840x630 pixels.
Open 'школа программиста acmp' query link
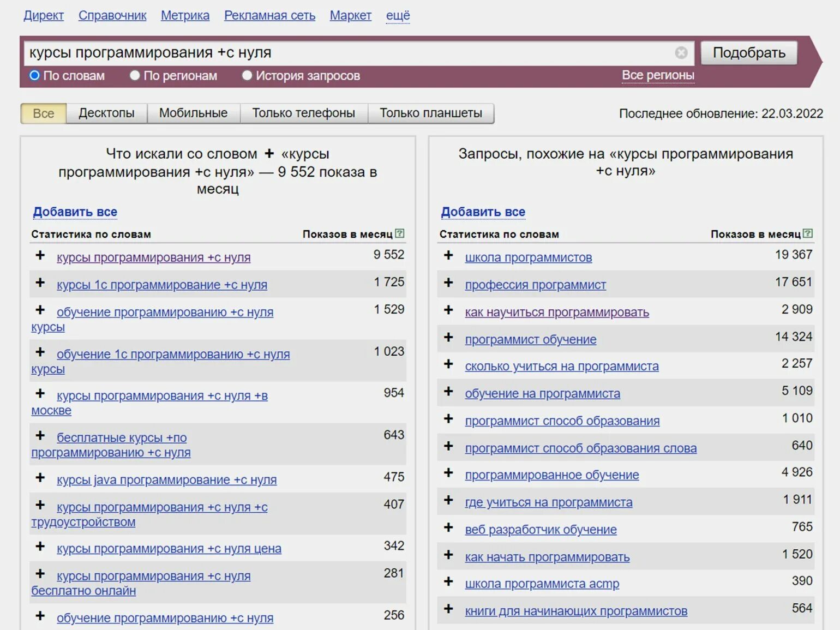tap(542, 584)
